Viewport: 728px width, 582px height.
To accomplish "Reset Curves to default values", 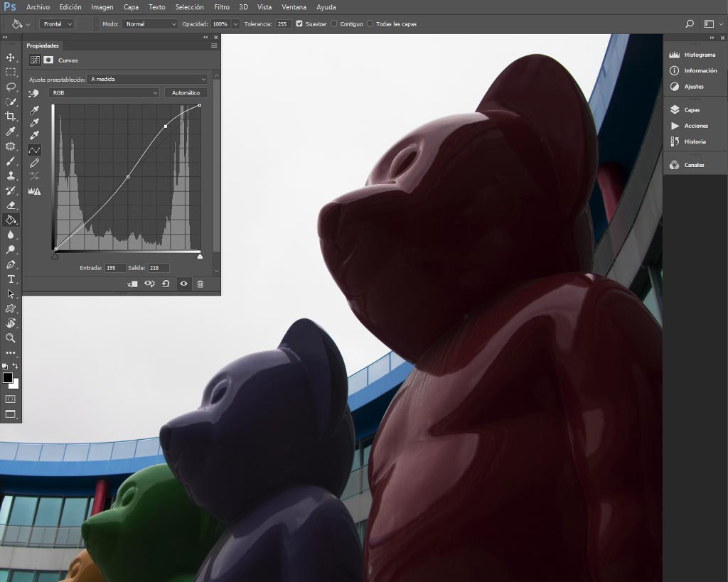I will coord(166,284).
